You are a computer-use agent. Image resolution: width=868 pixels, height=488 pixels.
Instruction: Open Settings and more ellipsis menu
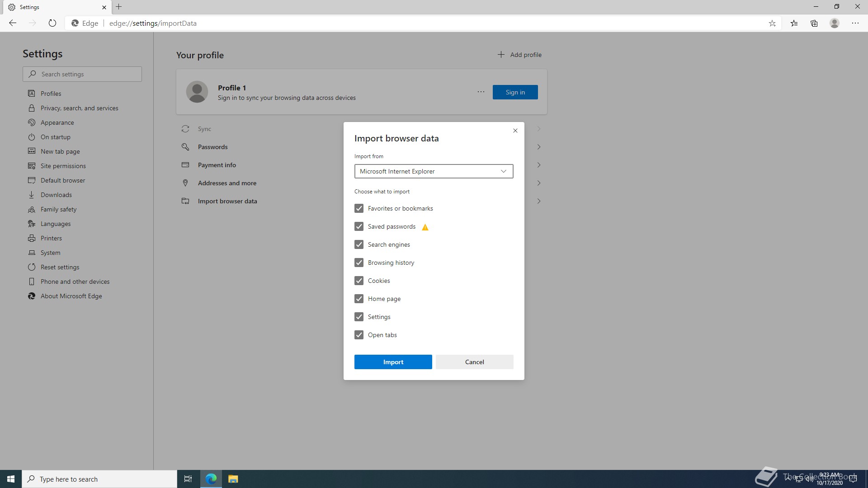point(855,23)
